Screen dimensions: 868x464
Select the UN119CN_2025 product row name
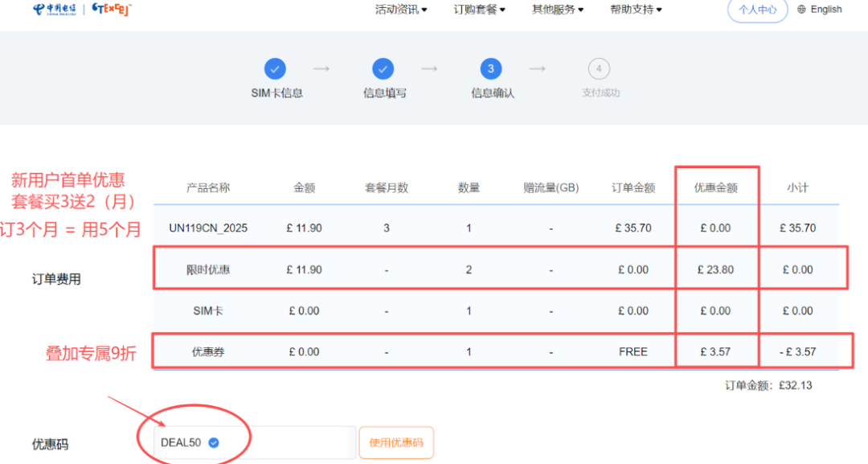coord(208,228)
